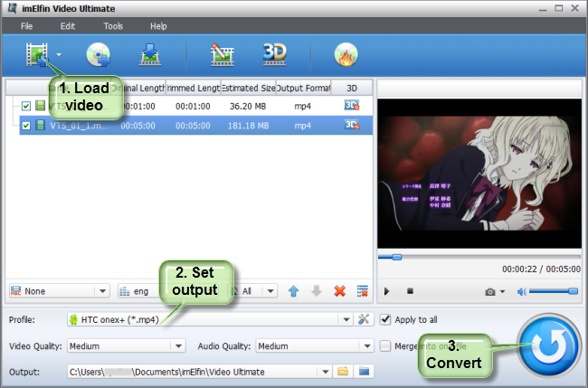Click the Estimated Size column header
The image size is (588, 388).
tap(248, 88)
